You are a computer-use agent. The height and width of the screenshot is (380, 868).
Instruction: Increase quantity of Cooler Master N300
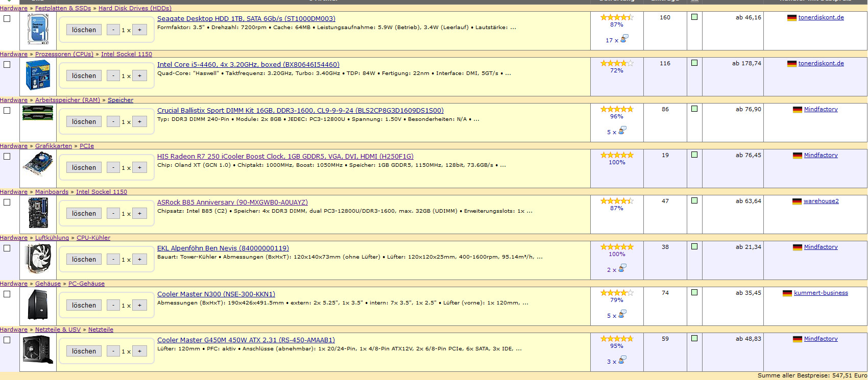point(139,305)
